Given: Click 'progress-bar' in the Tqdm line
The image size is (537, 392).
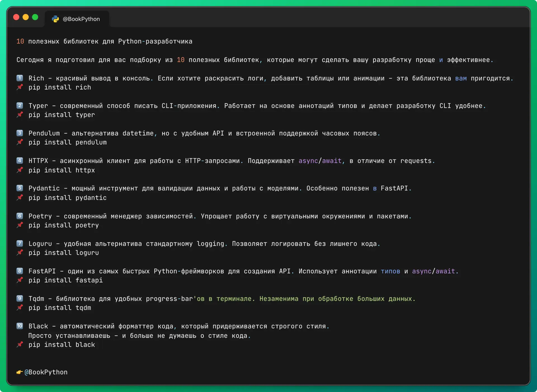Looking at the screenshot, I should (169, 299).
